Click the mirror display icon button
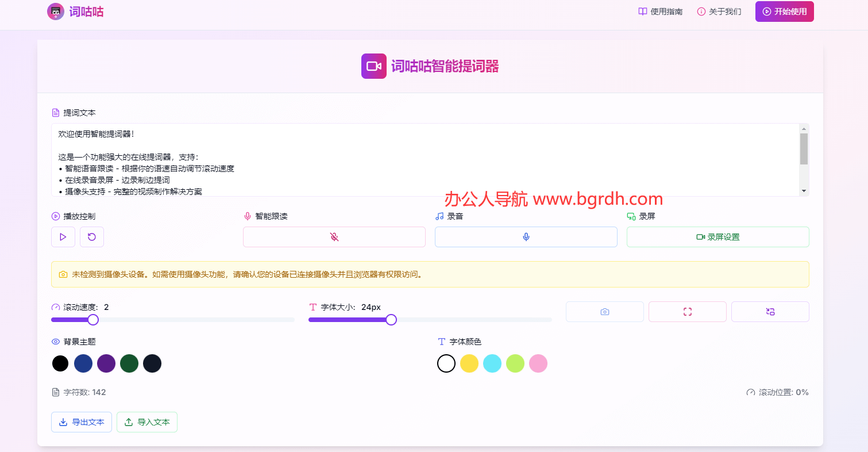 pyautogui.click(x=770, y=311)
